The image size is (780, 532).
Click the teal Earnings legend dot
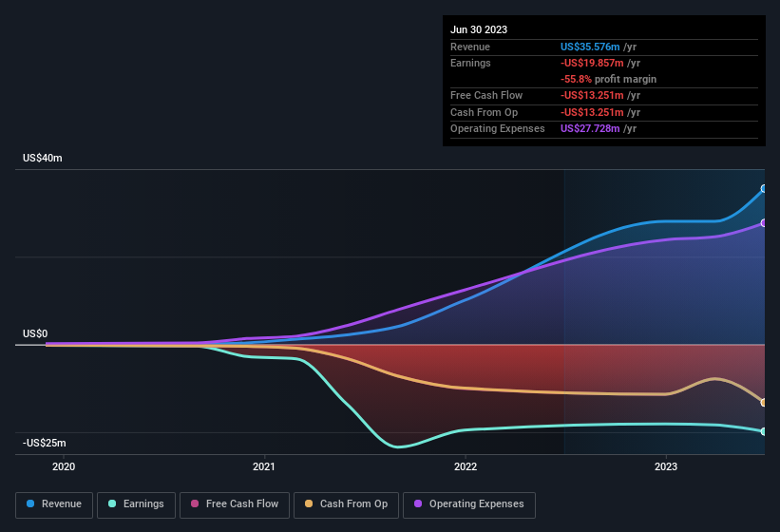[112, 503]
